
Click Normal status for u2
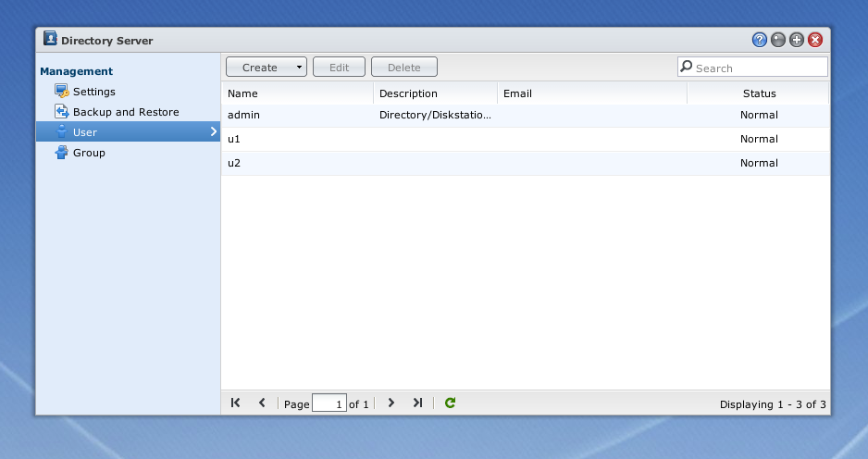(x=759, y=163)
